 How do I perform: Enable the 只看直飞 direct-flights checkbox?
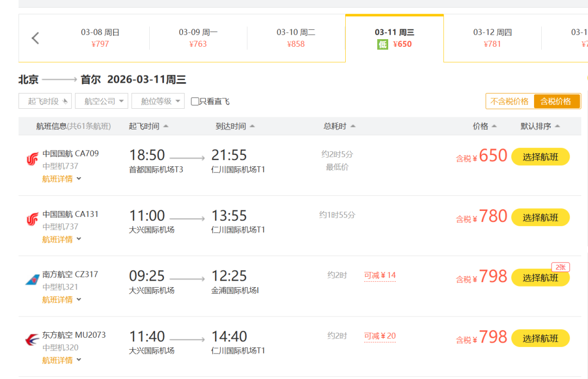tap(195, 101)
